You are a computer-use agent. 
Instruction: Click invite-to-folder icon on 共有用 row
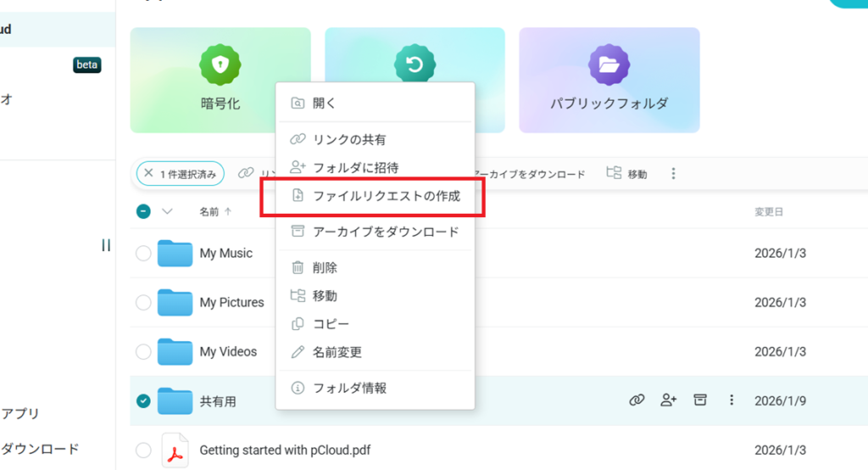[x=669, y=400]
